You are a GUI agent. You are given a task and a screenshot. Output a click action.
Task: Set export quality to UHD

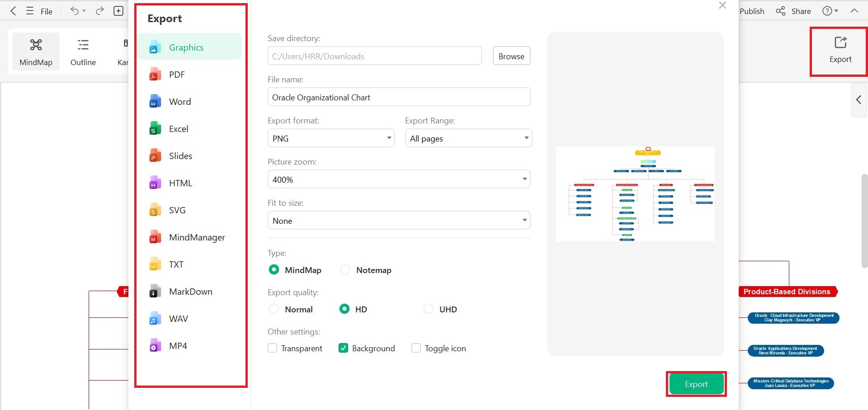click(x=428, y=309)
